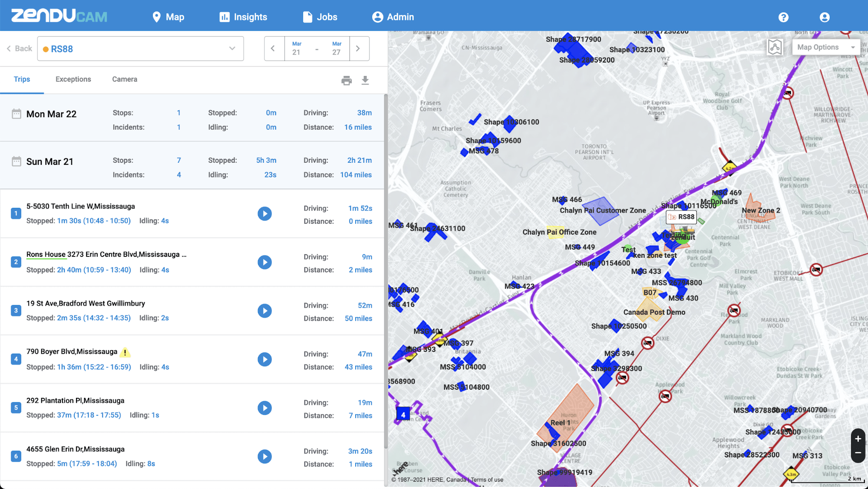Click the zones map icon beside Map Options
The height and width of the screenshot is (489, 868).
pos(775,47)
